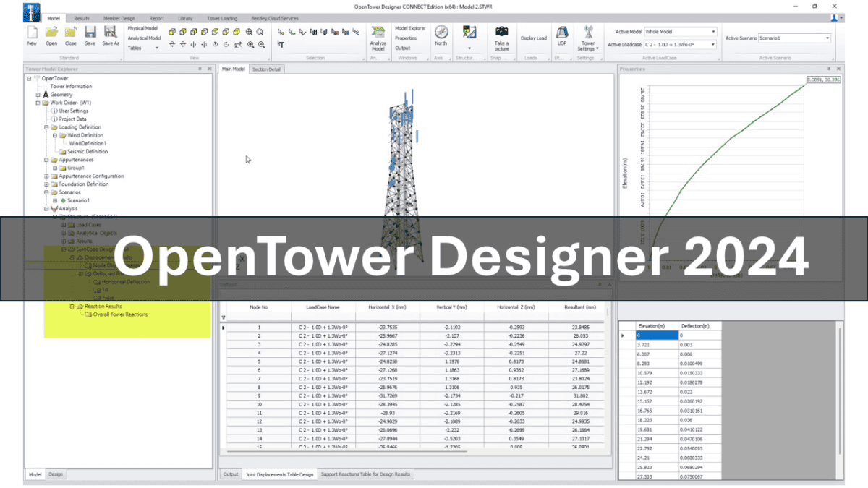The height and width of the screenshot is (488, 868).
Task: Click the Save As icon
Action: click(110, 33)
